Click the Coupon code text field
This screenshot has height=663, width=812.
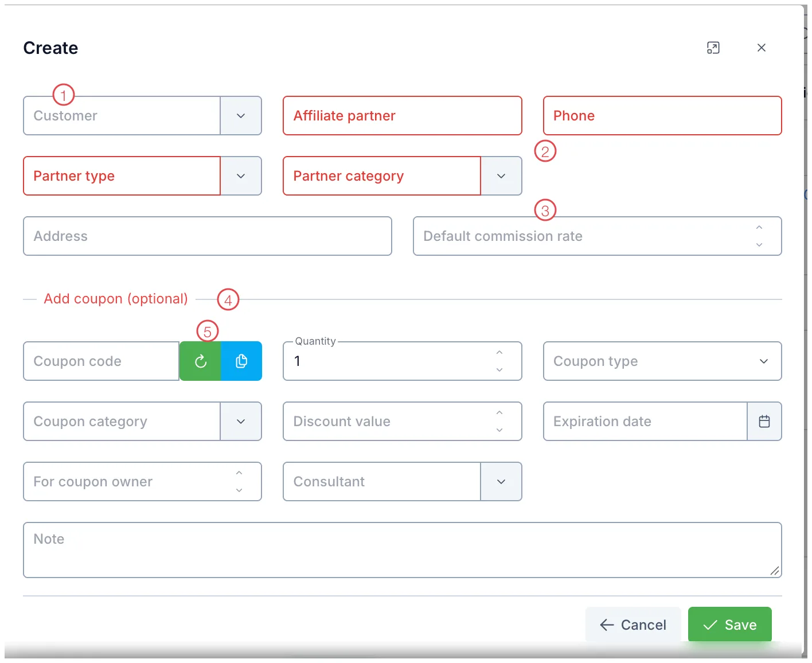coord(101,361)
